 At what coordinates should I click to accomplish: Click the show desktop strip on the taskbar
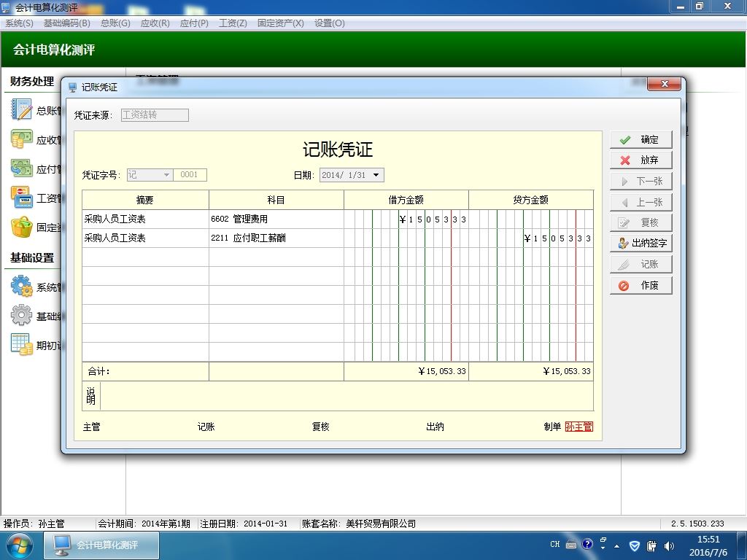pyautogui.click(x=743, y=545)
